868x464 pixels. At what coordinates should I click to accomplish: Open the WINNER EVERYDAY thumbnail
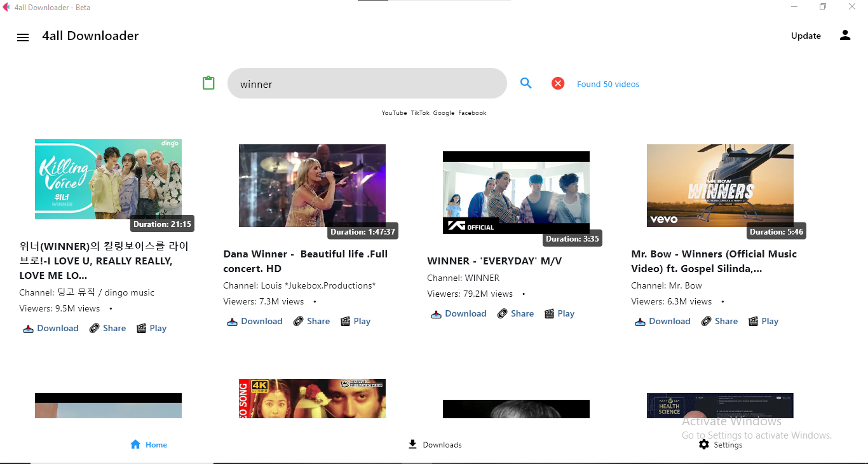[516, 193]
